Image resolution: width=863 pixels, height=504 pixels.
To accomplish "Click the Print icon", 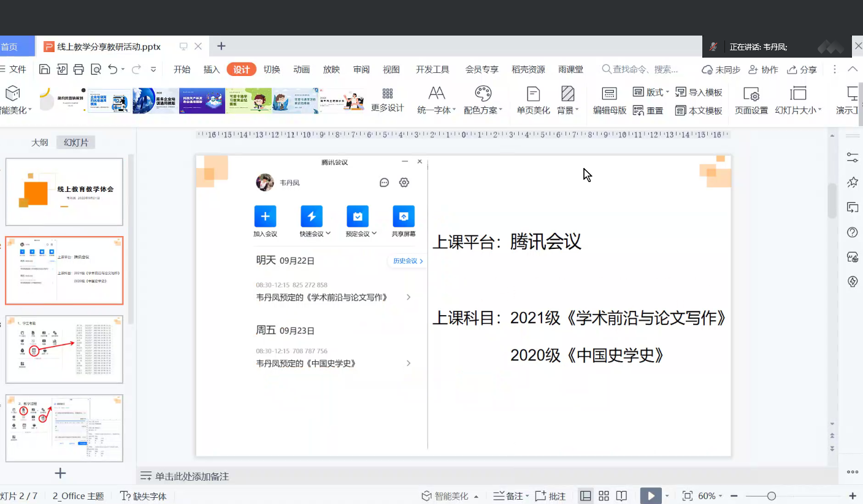I will (x=79, y=69).
